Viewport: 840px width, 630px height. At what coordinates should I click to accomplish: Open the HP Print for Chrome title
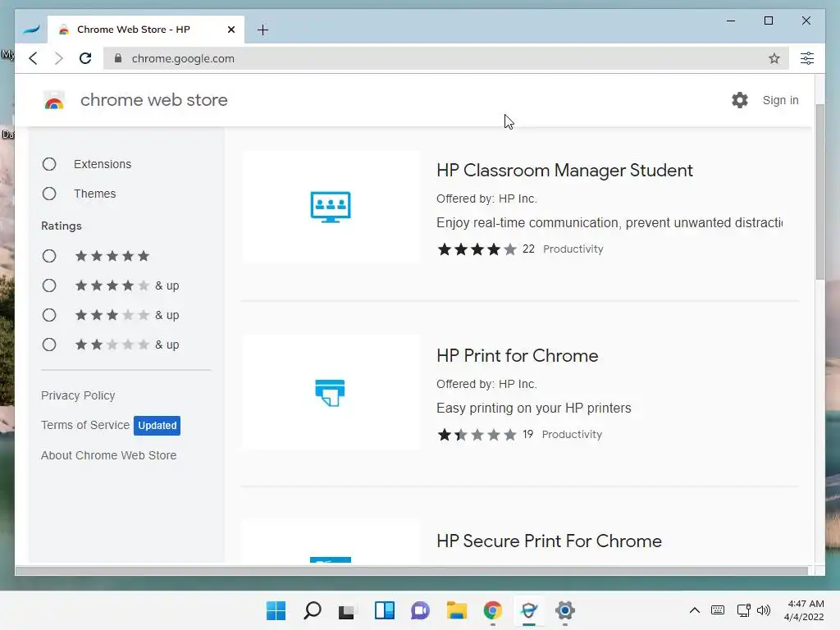point(517,356)
